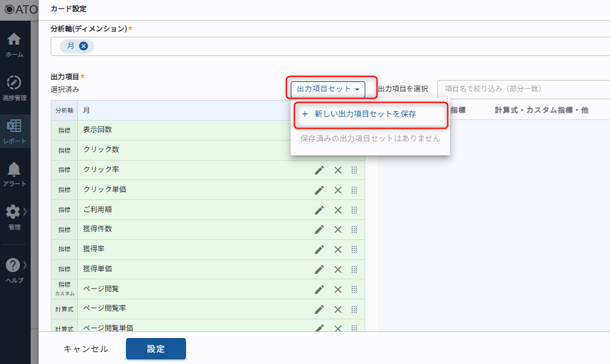
Task: Select the クリック単価 drag handle
Action: [354, 190]
